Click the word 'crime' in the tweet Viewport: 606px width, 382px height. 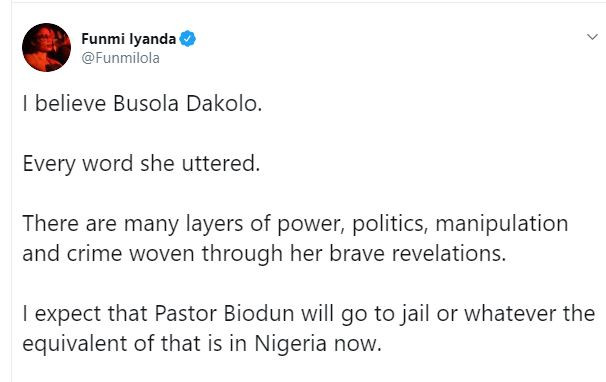(94, 254)
